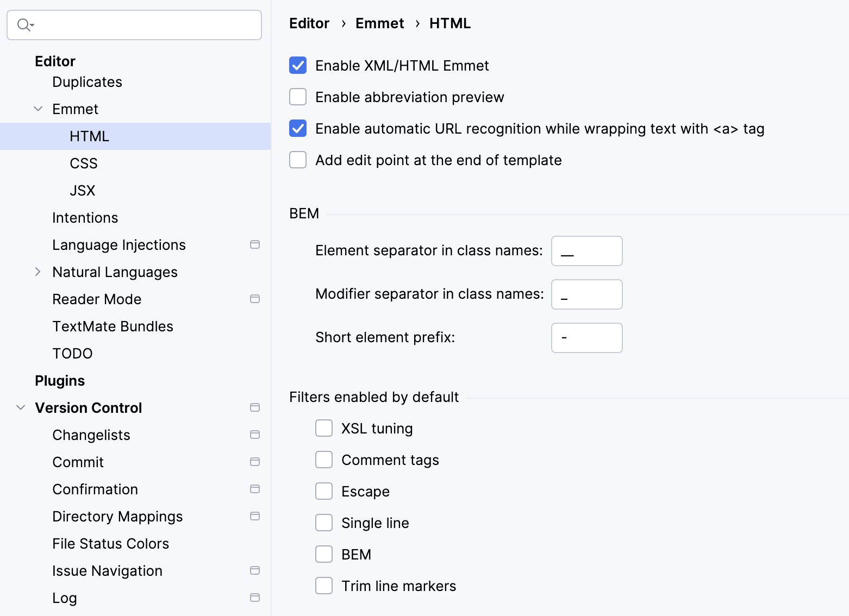This screenshot has height=616, width=849.
Task: Enable abbreviation preview
Action: (x=298, y=97)
